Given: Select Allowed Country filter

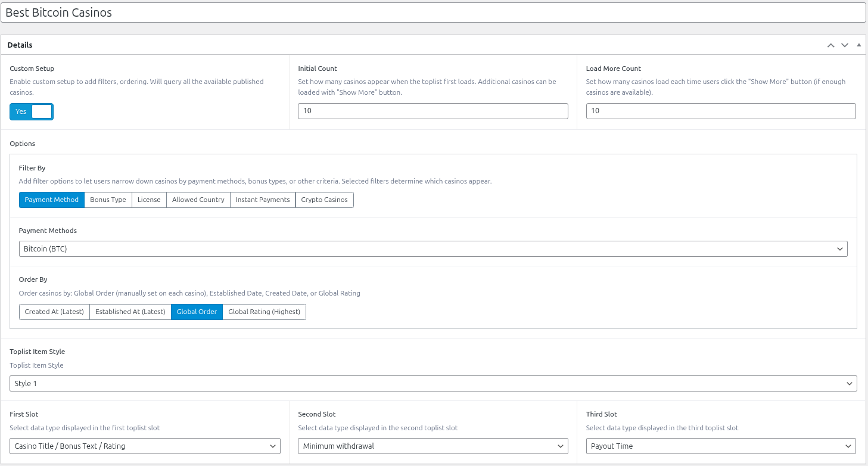Looking at the screenshot, I should [x=198, y=200].
